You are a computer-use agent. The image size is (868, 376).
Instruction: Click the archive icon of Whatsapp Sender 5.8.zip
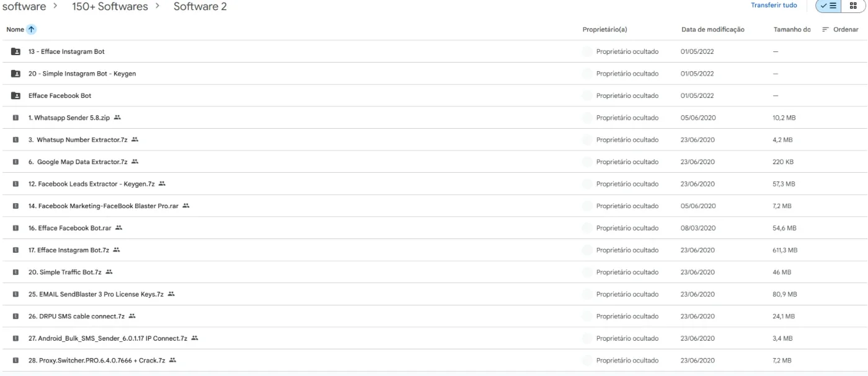[x=15, y=118]
